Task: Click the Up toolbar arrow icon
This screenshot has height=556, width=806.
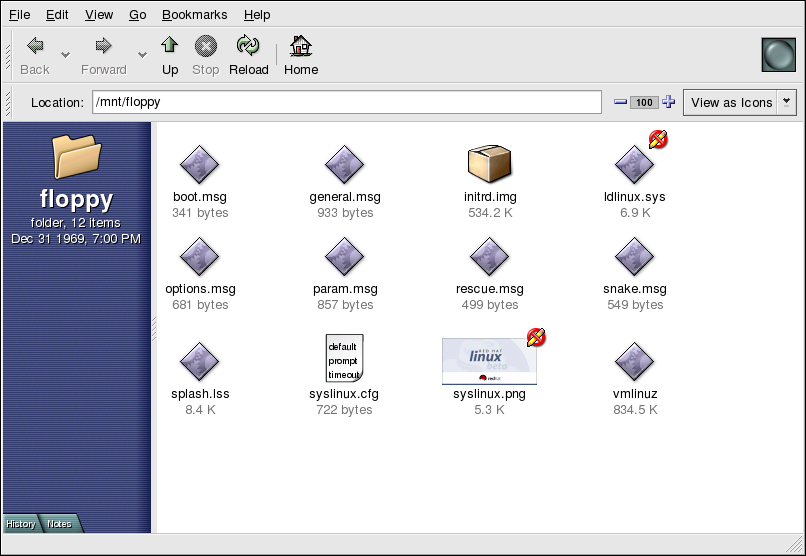Action: pyautogui.click(x=170, y=46)
